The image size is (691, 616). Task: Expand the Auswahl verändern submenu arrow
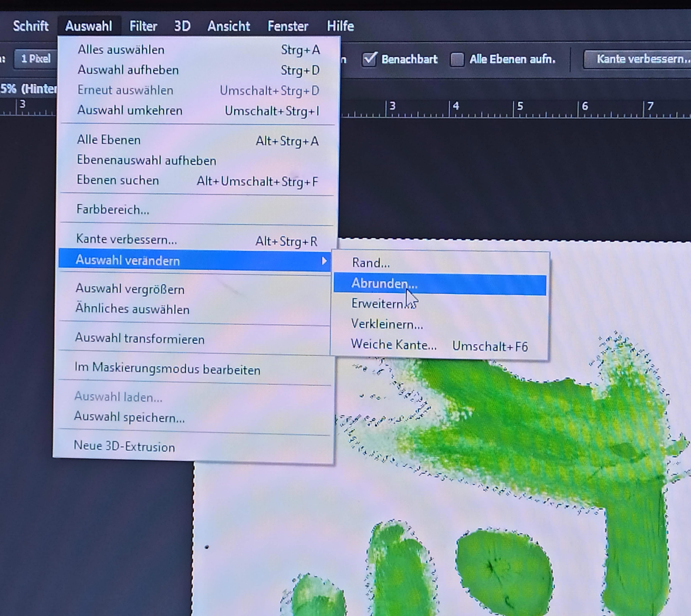(324, 261)
